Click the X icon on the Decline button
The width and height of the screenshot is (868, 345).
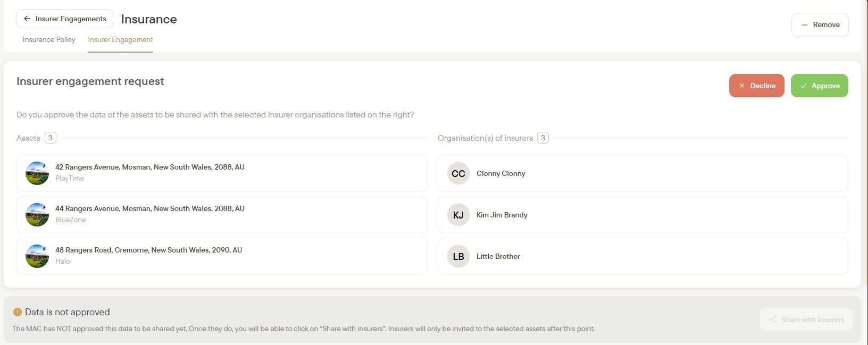click(x=742, y=86)
